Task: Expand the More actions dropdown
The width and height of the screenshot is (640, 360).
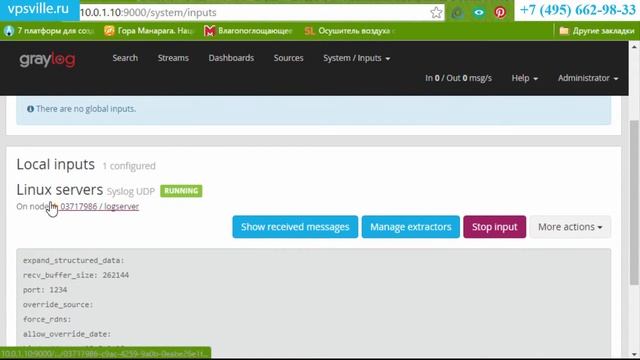Action: [570, 227]
